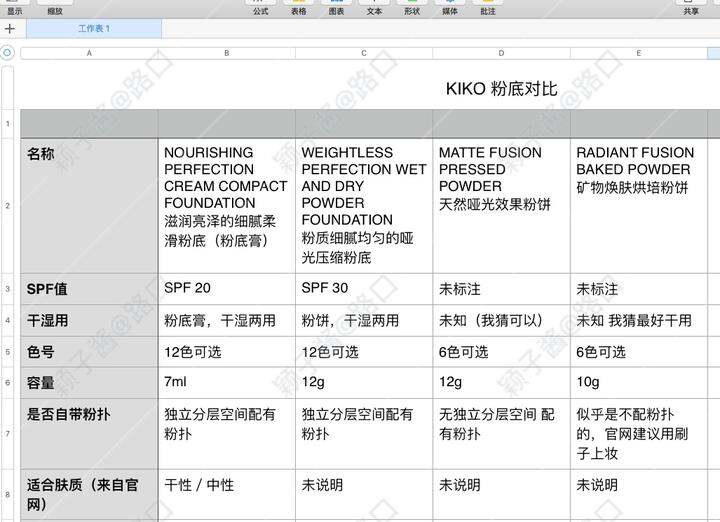720x522 pixels.
Task: Select row 3 header
Action: tap(7, 289)
